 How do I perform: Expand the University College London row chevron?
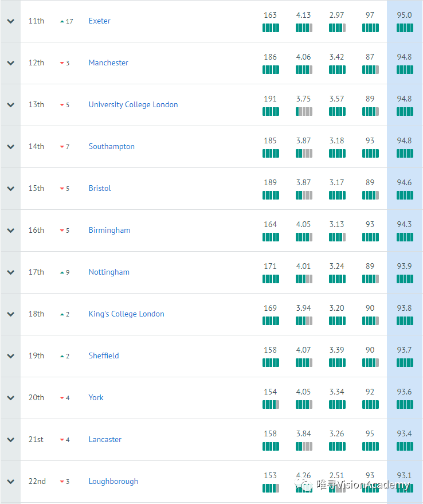[x=11, y=105]
